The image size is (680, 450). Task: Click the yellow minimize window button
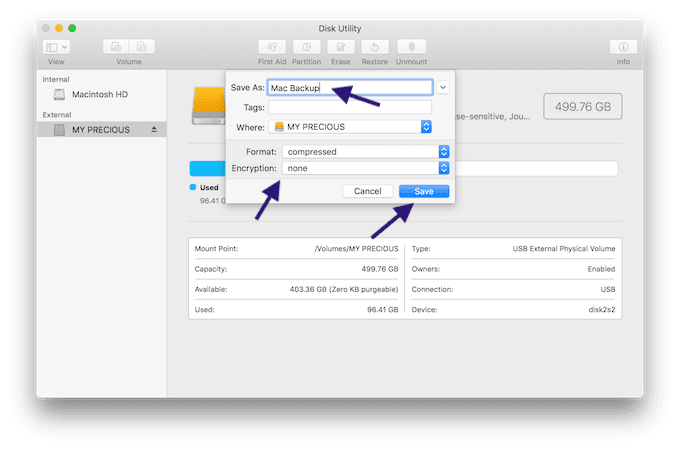pos(59,29)
